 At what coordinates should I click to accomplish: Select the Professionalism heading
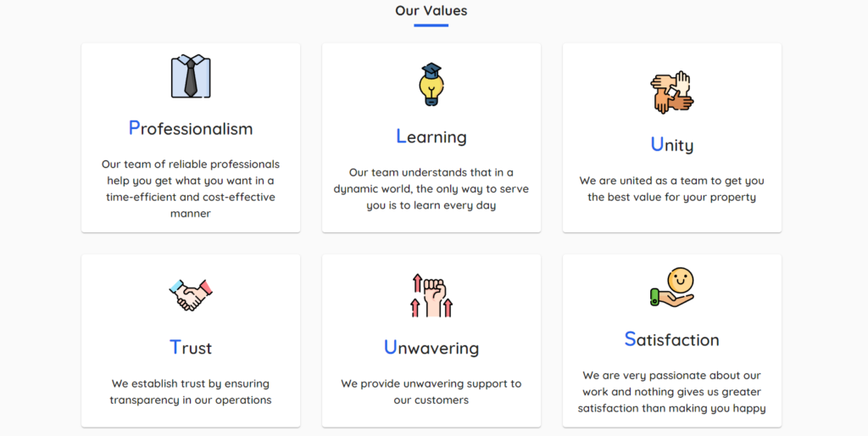click(x=191, y=128)
